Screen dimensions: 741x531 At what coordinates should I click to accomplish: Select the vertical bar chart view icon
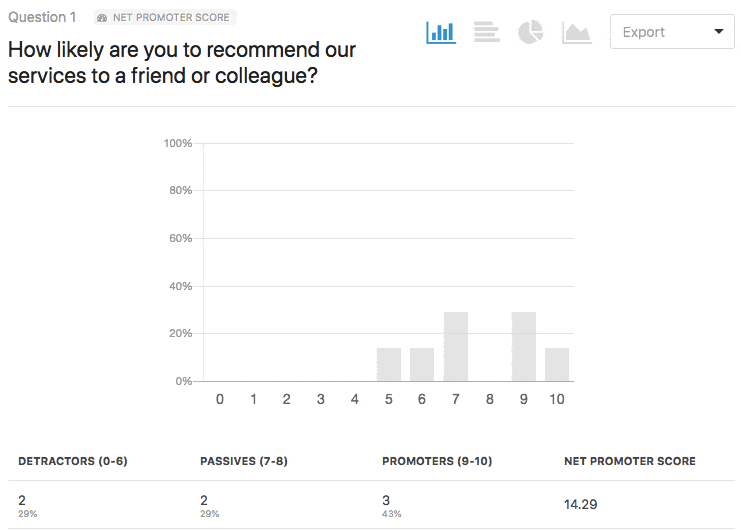pyautogui.click(x=441, y=32)
